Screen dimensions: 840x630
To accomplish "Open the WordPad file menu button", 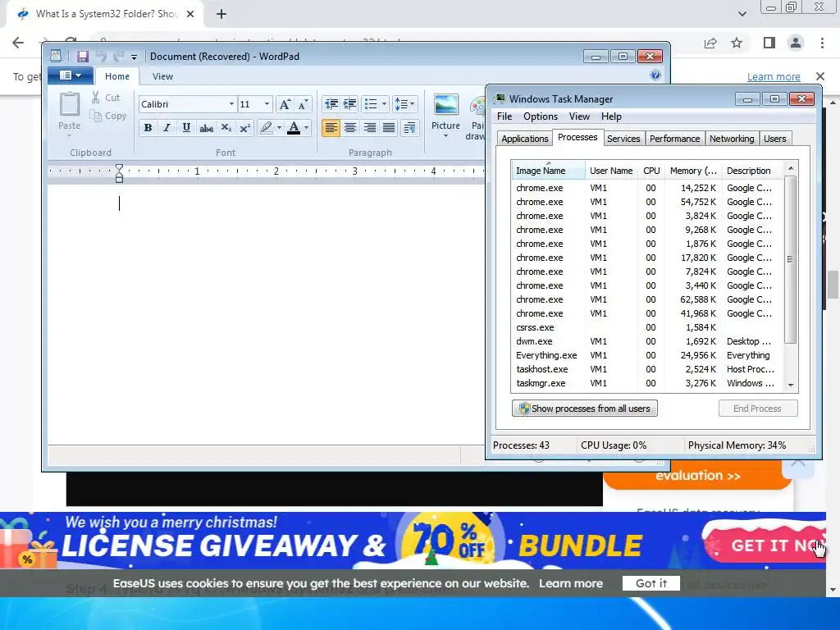I will [71, 75].
